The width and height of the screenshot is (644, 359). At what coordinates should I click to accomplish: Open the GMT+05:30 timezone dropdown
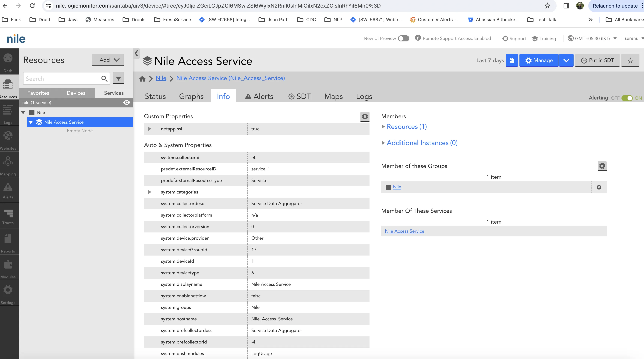point(592,38)
